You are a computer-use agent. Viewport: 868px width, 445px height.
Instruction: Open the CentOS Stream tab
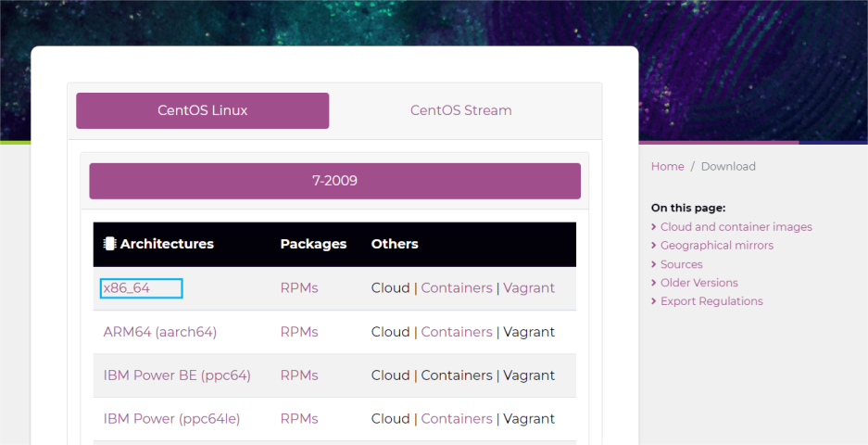tap(460, 110)
